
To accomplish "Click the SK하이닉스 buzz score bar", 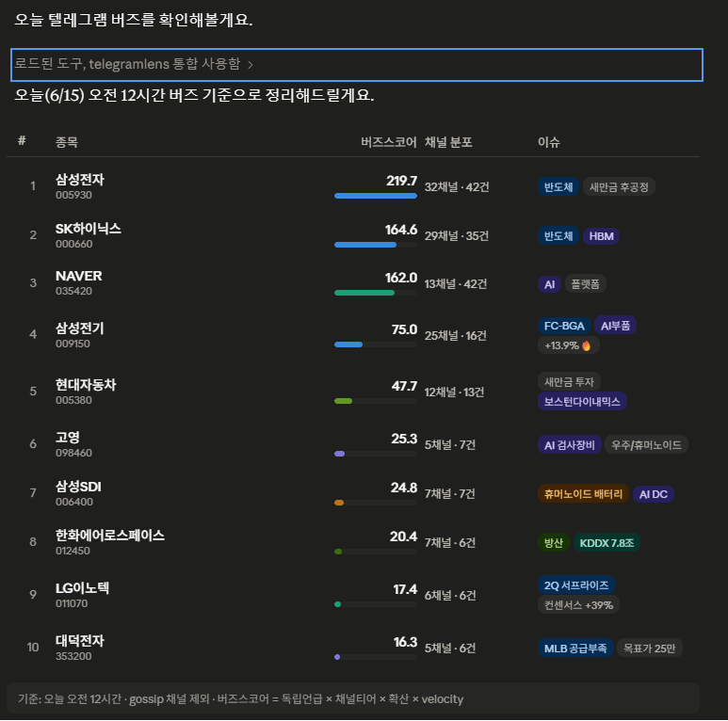I will click(x=365, y=245).
